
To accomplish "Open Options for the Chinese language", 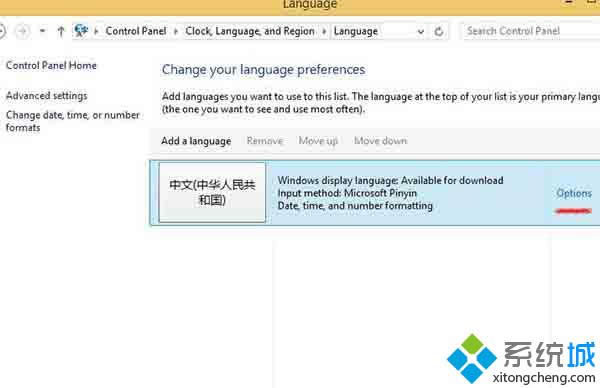I will pyautogui.click(x=574, y=193).
